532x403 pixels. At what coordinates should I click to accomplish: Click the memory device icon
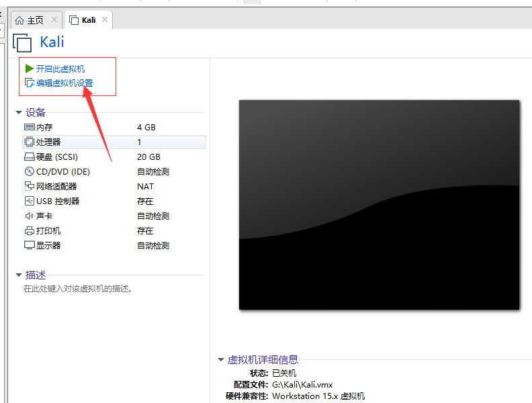click(29, 127)
